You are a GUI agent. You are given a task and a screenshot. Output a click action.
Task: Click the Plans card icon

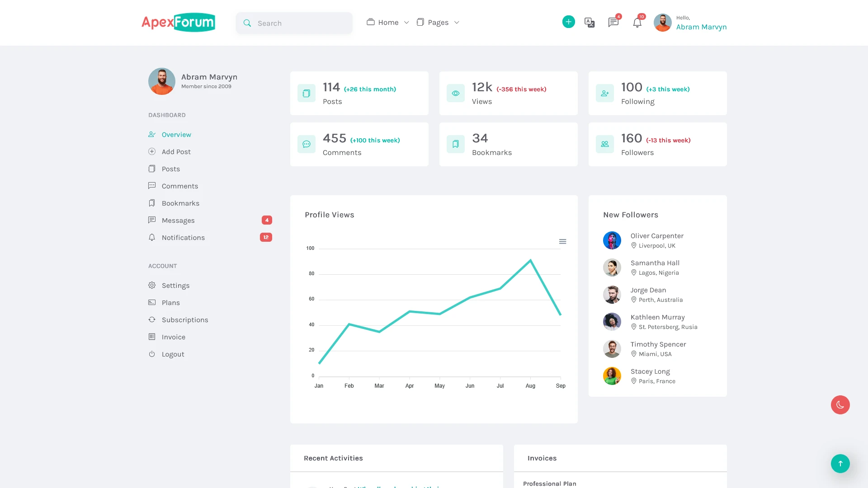click(x=152, y=302)
